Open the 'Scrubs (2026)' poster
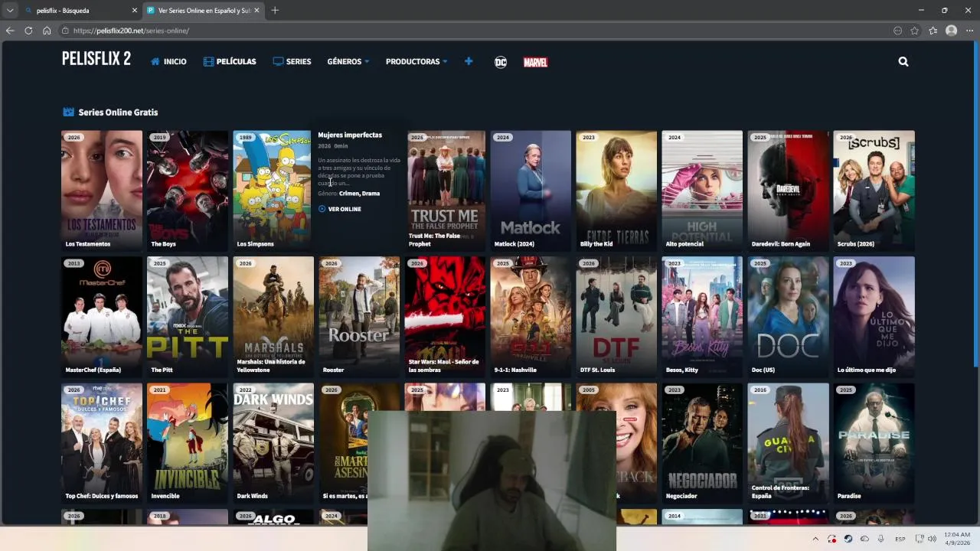980x551 pixels. [x=874, y=191]
